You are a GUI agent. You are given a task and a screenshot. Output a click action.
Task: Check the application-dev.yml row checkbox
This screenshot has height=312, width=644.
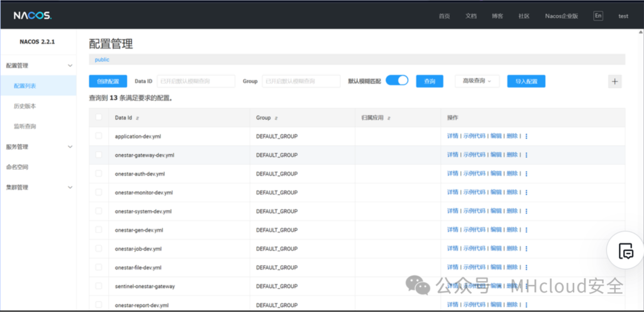[99, 136]
